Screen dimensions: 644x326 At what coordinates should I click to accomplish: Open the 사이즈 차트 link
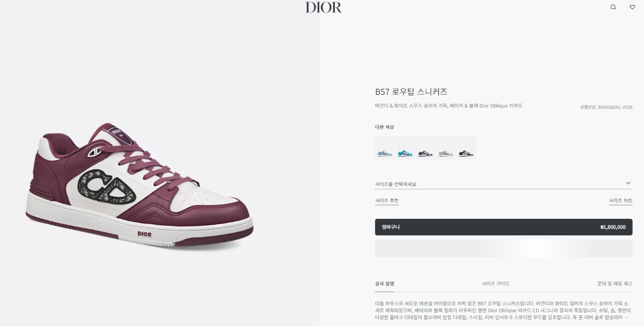pyautogui.click(x=620, y=201)
